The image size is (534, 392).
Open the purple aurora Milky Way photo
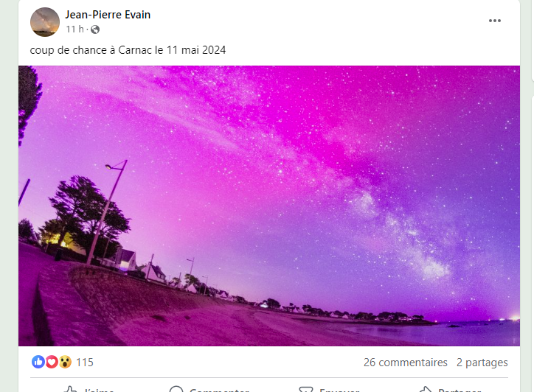pos(269,206)
